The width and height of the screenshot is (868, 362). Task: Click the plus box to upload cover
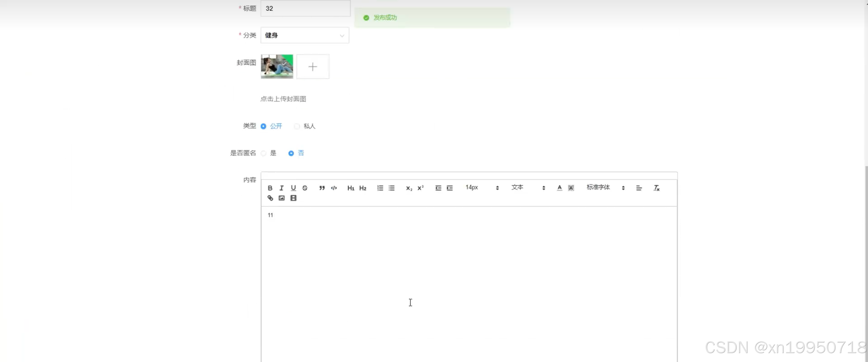pyautogui.click(x=313, y=66)
